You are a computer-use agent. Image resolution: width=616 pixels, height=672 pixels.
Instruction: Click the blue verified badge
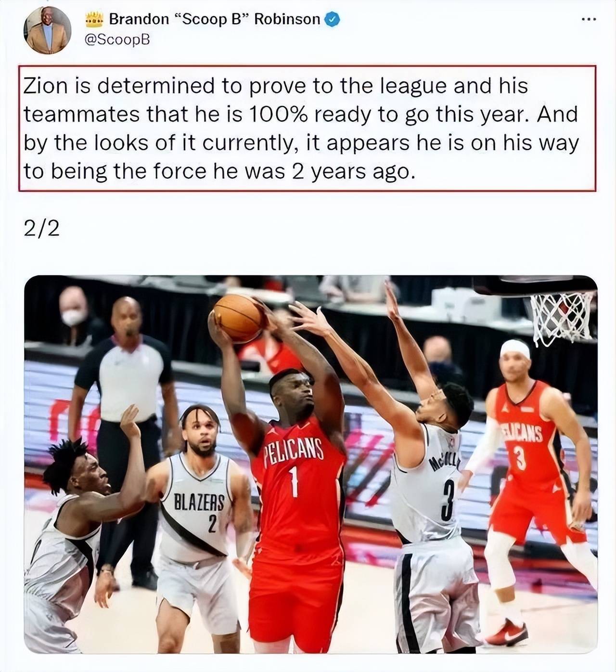pyautogui.click(x=333, y=19)
